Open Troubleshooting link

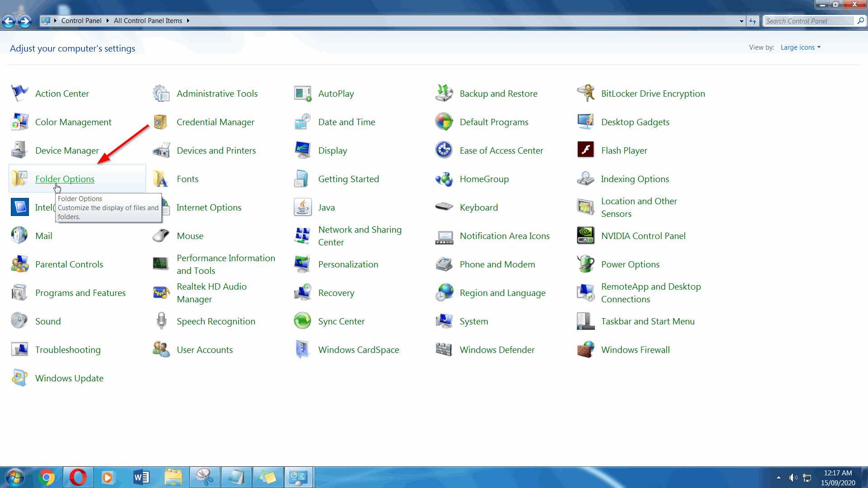68,350
